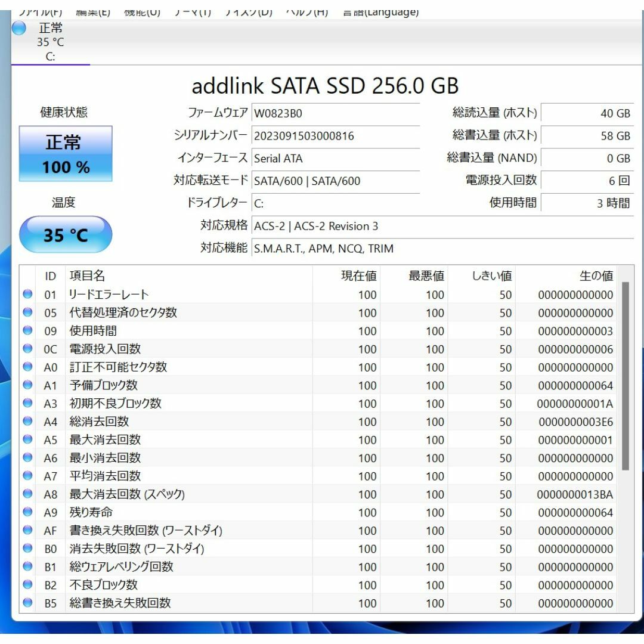Select the 温度 label above the temperature

pyautogui.click(x=64, y=202)
